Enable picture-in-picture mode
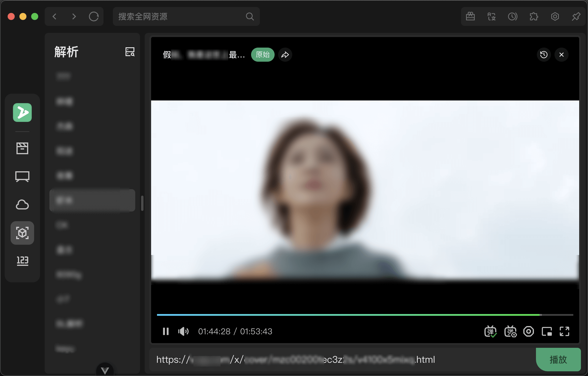Screen dimensions: 588x376 [x=547, y=332]
